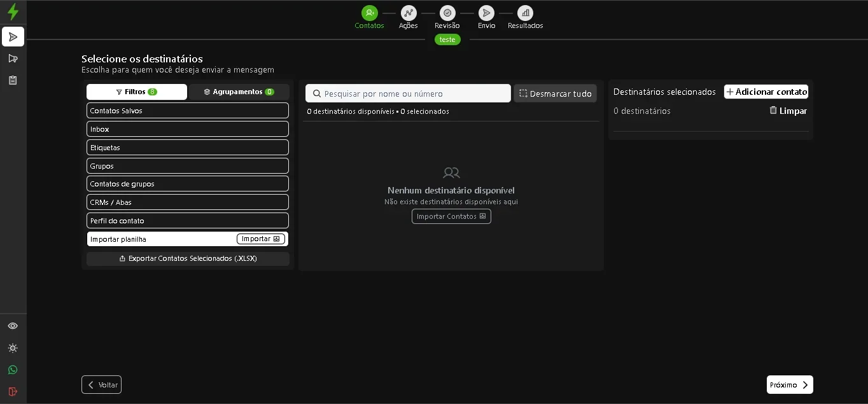868x404 pixels.
Task: Click Adicionar contato button
Action: point(766,92)
